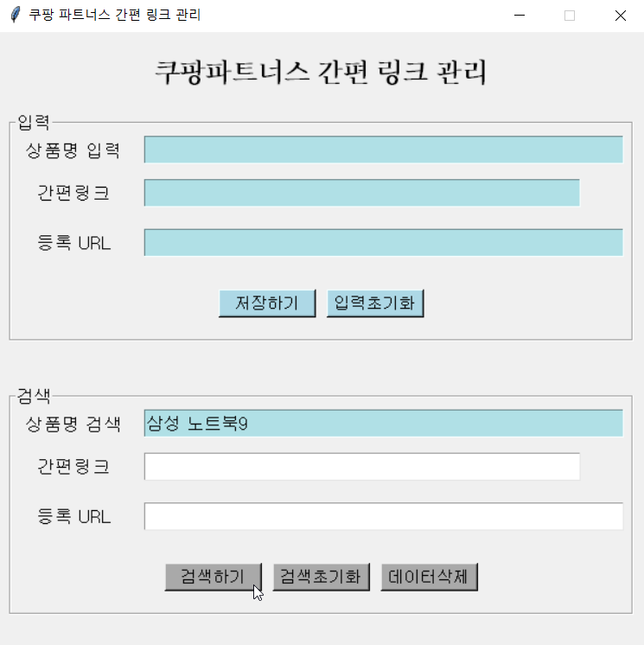Viewport: 644px width, 645px height.
Task: Click the 검색하기 button
Action: point(214,577)
